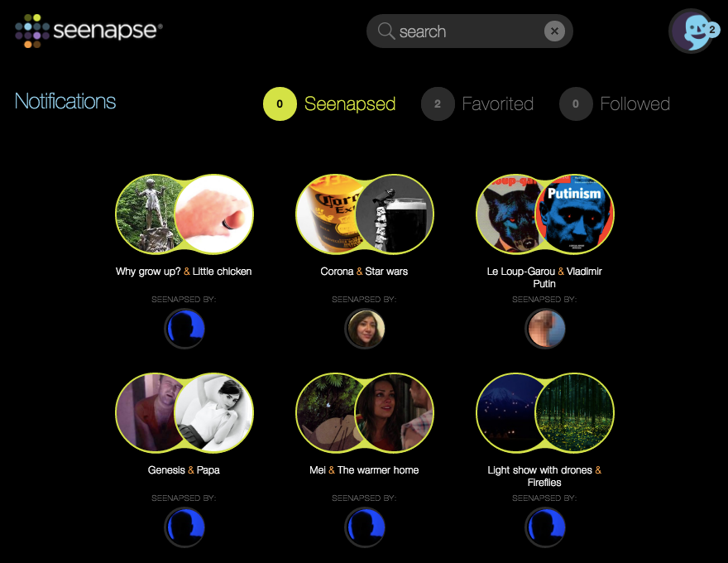The width and height of the screenshot is (728, 563).
Task: Open user avatar under Le Loup-Garou & Vladimir Putin
Action: pos(545,329)
